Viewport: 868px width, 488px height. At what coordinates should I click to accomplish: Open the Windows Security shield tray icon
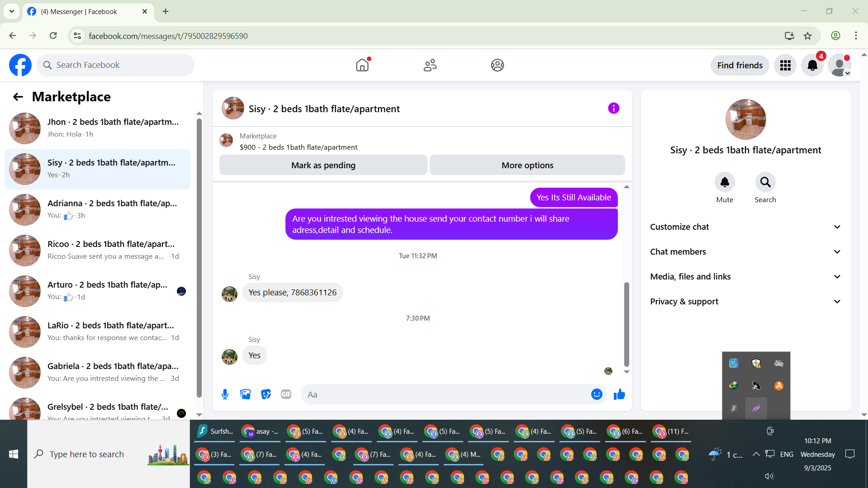[x=756, y=363]
